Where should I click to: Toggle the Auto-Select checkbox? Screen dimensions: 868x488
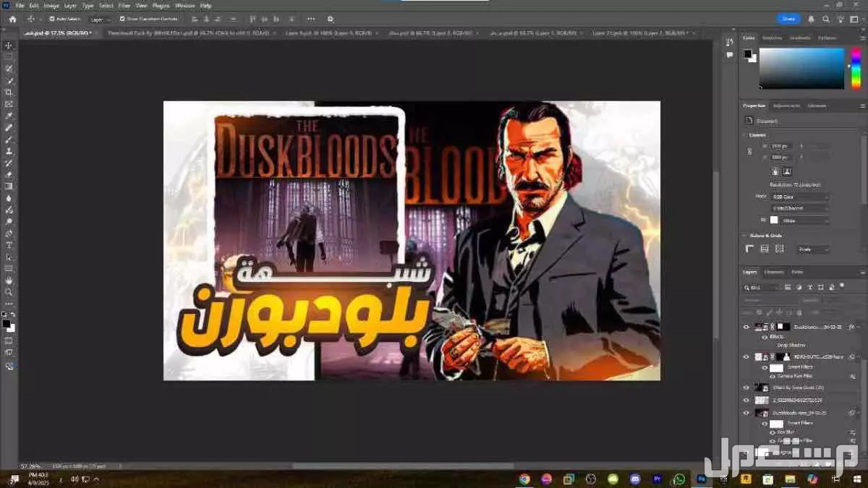click(51, 19)
